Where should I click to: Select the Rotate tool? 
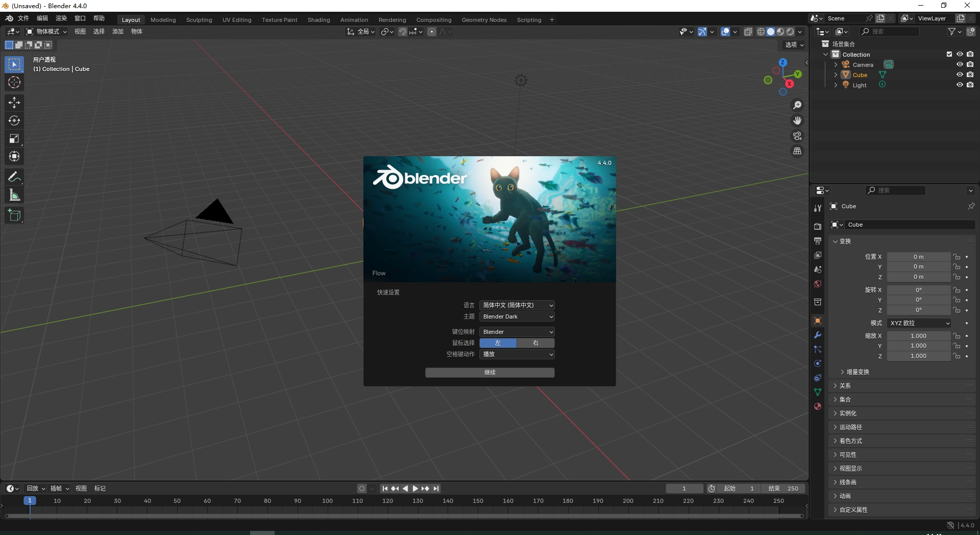(x=14, y=120)
